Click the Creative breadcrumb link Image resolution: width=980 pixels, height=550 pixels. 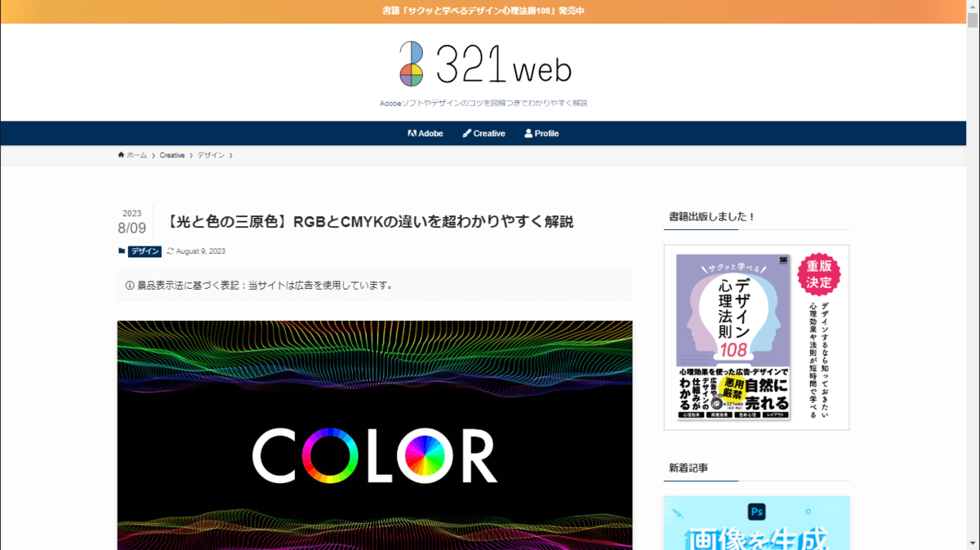[172, 155]
